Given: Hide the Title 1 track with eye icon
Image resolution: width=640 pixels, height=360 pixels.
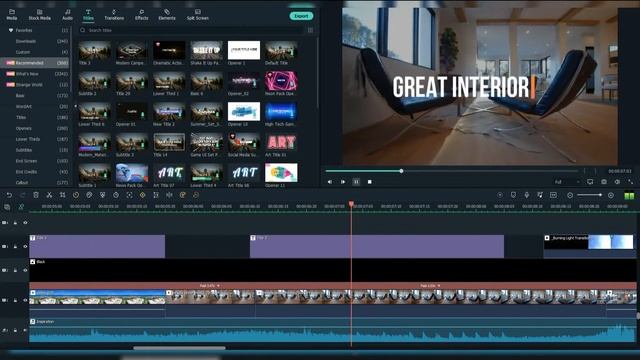Looking at the screenshot, I should (25, 247).
